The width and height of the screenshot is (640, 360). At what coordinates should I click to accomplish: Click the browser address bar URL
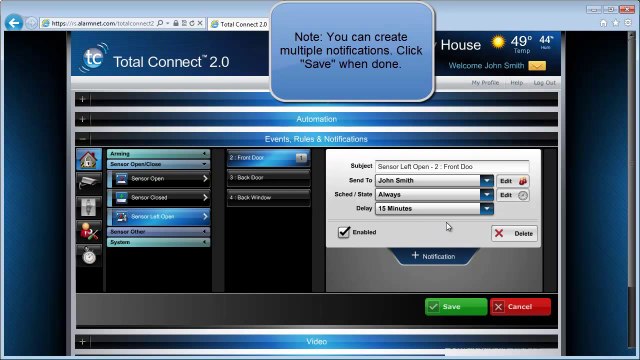[x=102, y=23]
